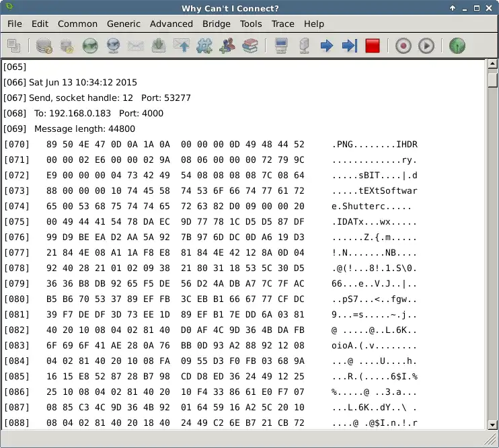Click 'Port: 53277' text on line 067
The width and height of the screenshot is (499, 448).
pos(166,98)
